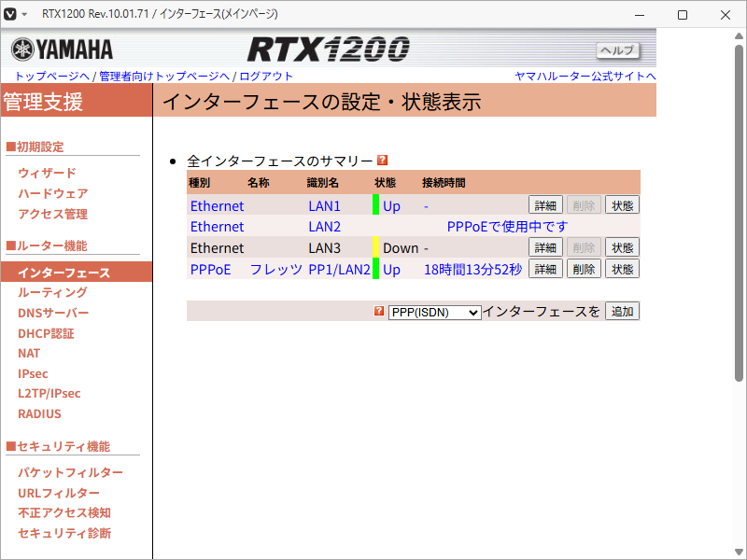Image resolution: width=747 pixels, height=560 pixels.
Task: Click 状態 for the PP1/LAN2 row
Action: tap(622, 269)
